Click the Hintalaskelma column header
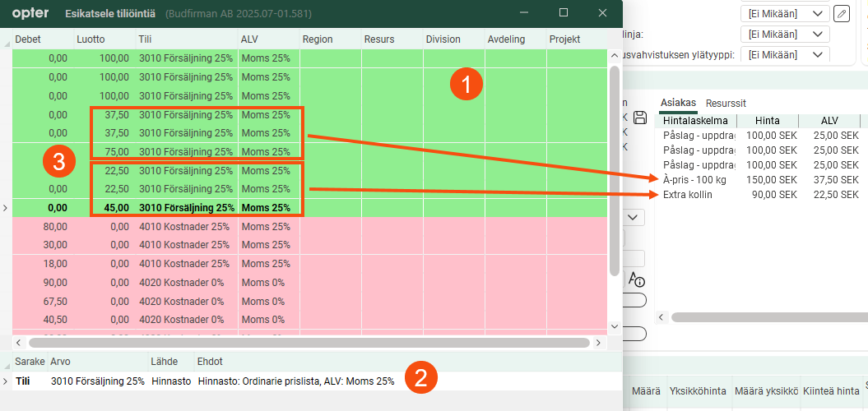 pyautogui.click(x=698, y=120)
